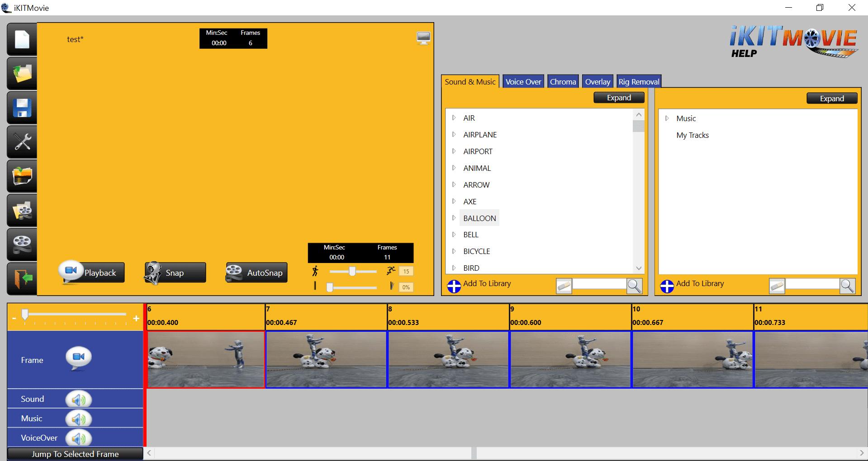Open settings via the wrench and screwdriver icon
868x461 pixels.
pos(22,142)
